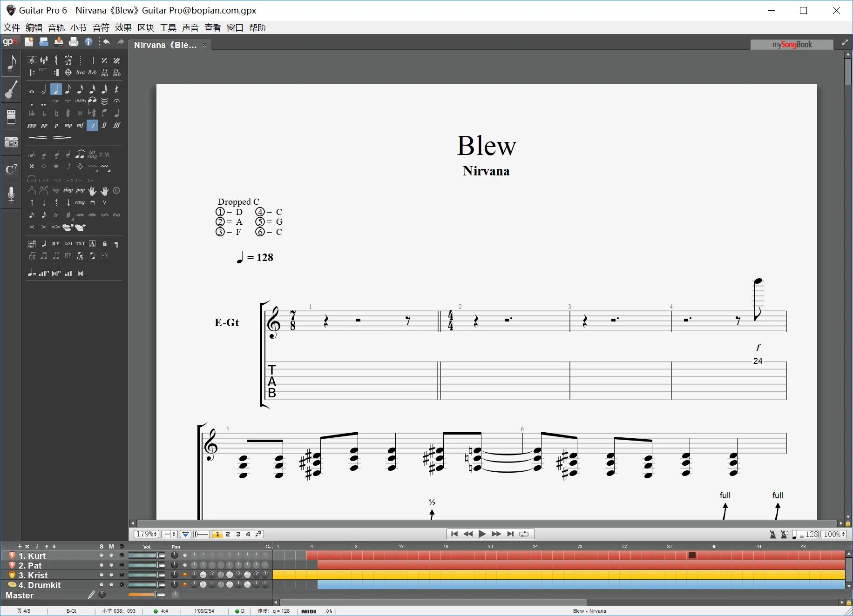Open the 179% zoom dropdown
853x616 pixels.
click(x=146, y=534)
